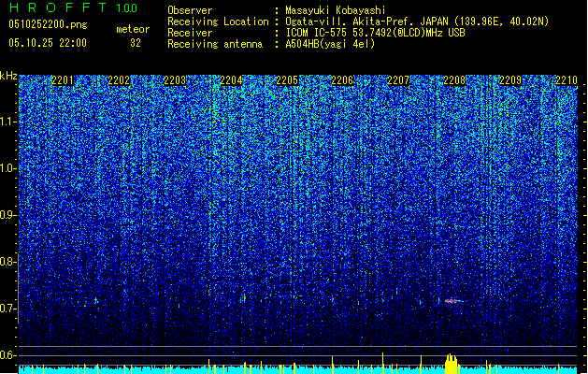Click the 2206 time marker
Viewport: 588px width, 374px height.
point(342,80)
